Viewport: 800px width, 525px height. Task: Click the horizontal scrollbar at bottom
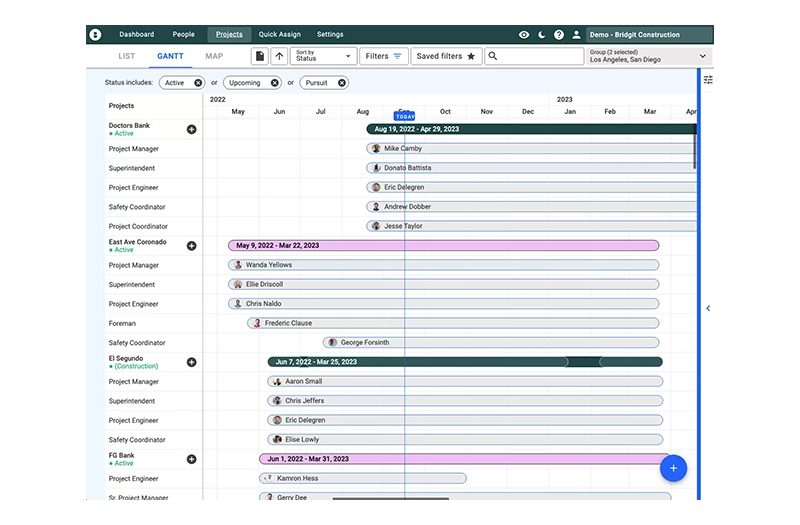pos(391,498)
